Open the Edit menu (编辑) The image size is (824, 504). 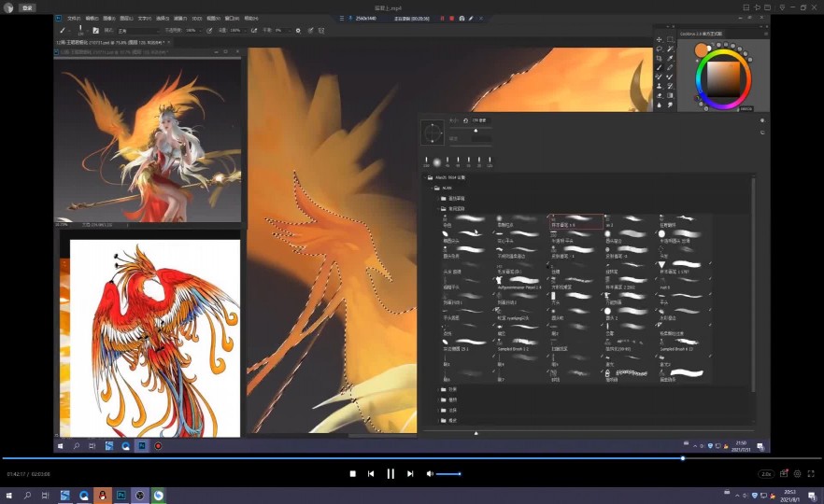(92, 19)
